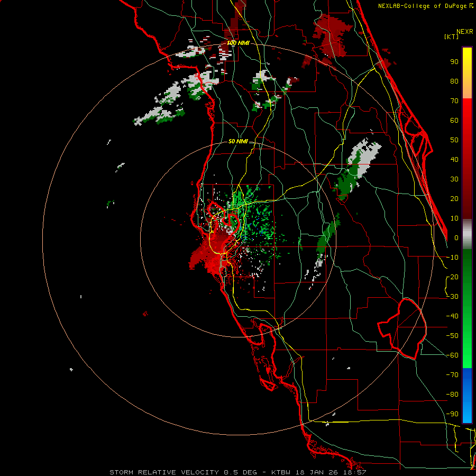Click the 10 value on the velocity scale
This screenshot has width=476, height=476.
454,218
